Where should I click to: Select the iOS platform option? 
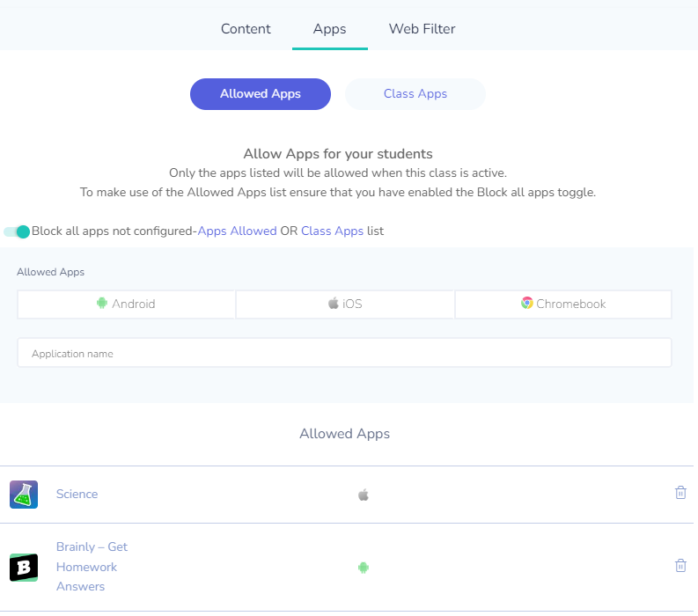click(x=345, y=304)
